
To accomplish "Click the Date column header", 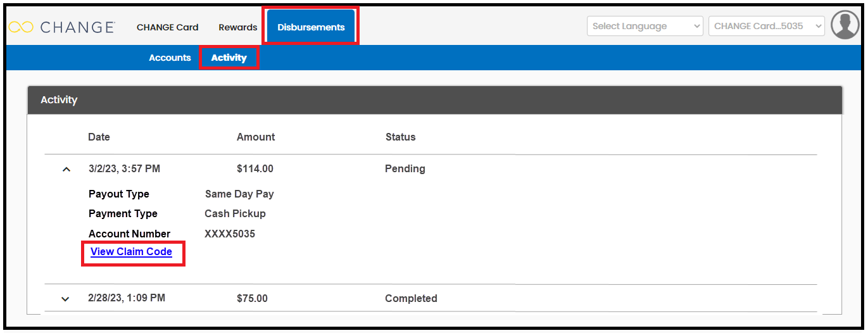I will [x=99, y=137].
